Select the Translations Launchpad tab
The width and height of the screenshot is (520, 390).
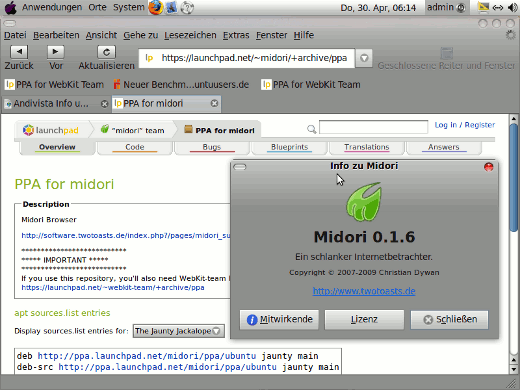coord(367,147)
